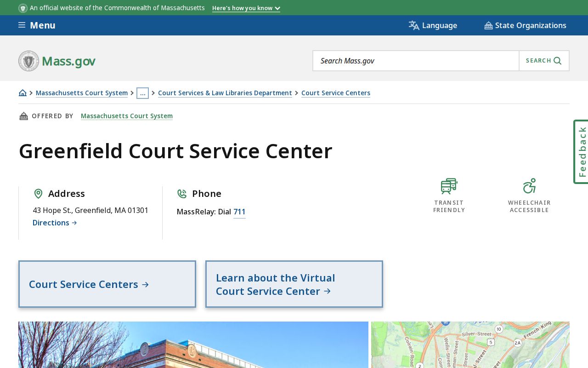
Task: Click the home breadcrumb icon
Action: click(23, 93)
